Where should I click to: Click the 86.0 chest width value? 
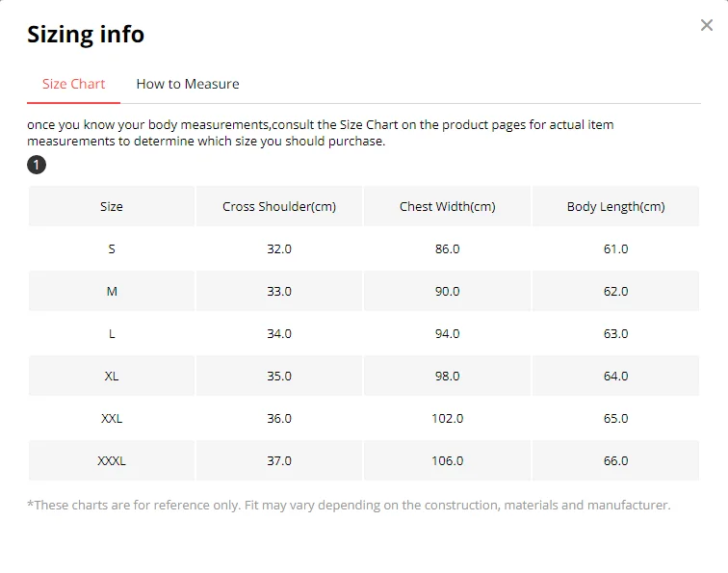tap(447, 248)
